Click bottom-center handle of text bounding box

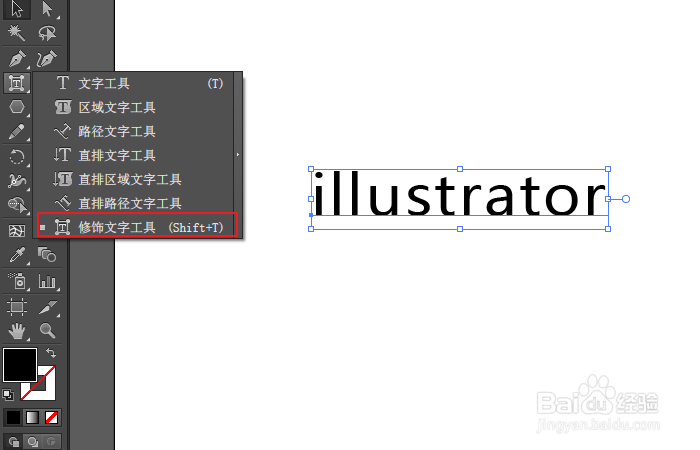click(x=460, y=229)
